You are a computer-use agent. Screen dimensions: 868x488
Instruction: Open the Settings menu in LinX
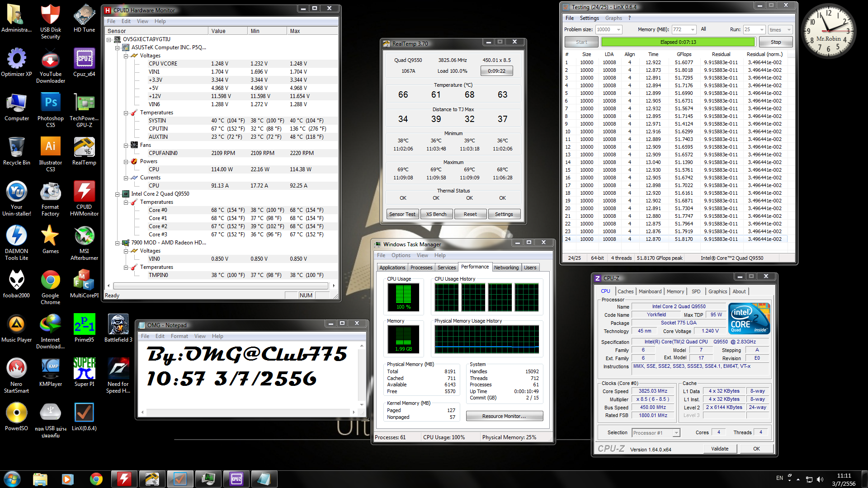click(x=589, y=18)
